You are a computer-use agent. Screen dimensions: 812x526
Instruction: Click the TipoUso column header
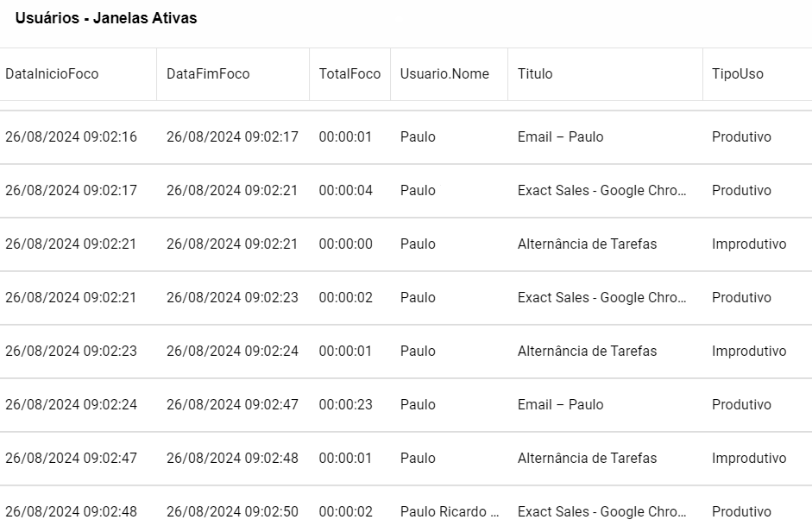pos(738,74)
